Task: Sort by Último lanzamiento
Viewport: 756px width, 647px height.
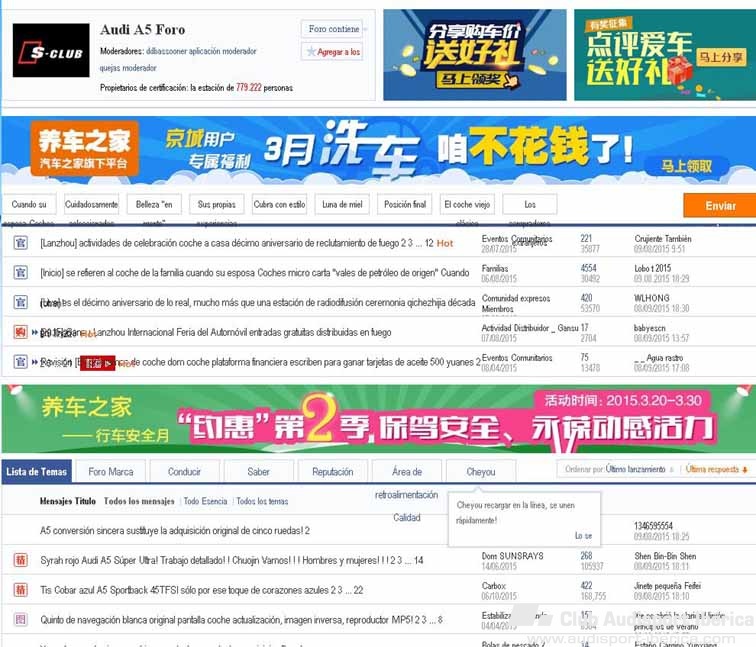Action: 635,469
